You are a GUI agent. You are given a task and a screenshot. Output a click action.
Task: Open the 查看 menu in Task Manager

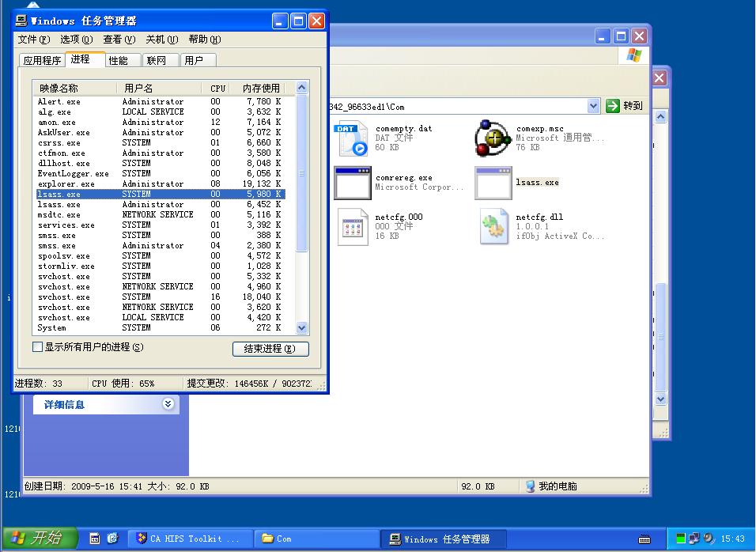point(119,40)
